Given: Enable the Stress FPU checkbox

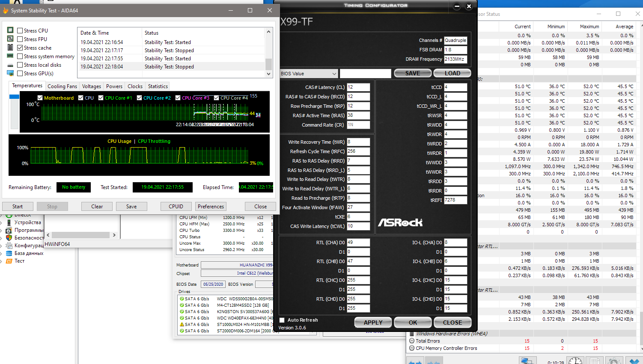Looking at the screenshot, I should click(x=20, y=39).
